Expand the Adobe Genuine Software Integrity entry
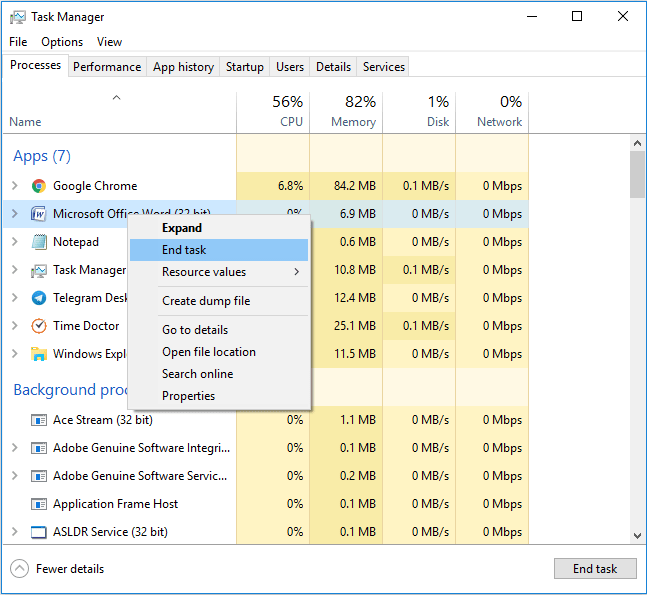Viewport: 647px width, 595px height. [x=15, y=448]
